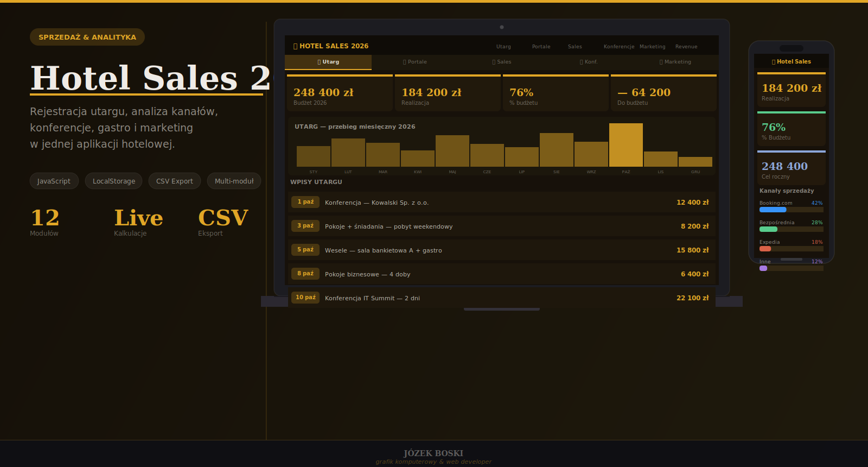Click the STY bar in the chart
868x467 pixels.
point(314,156)
